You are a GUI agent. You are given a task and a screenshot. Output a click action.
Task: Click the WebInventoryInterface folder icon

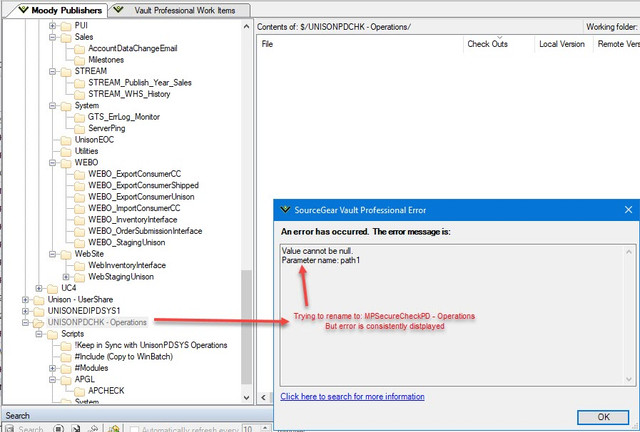pyautogui.click(x=80, y=266)
